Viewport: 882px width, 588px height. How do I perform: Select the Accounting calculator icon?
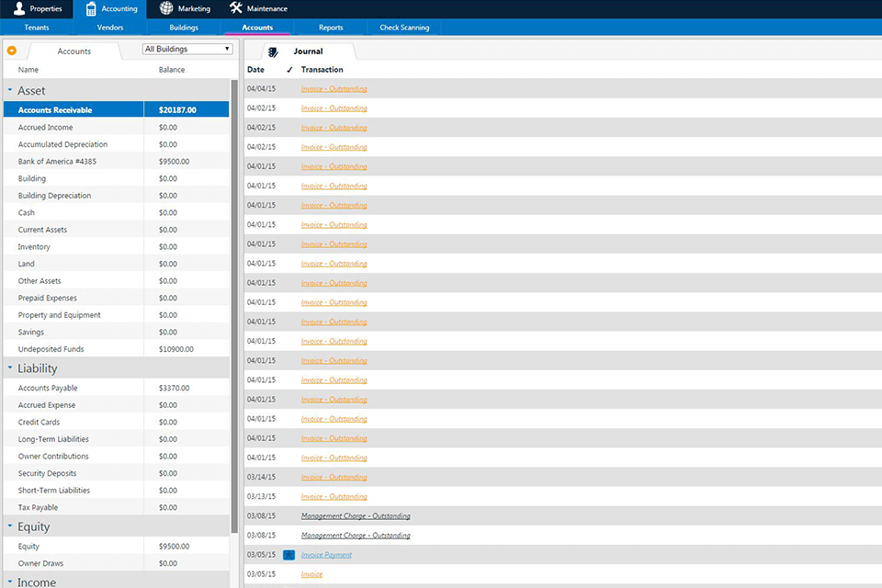tap(87, 8)
